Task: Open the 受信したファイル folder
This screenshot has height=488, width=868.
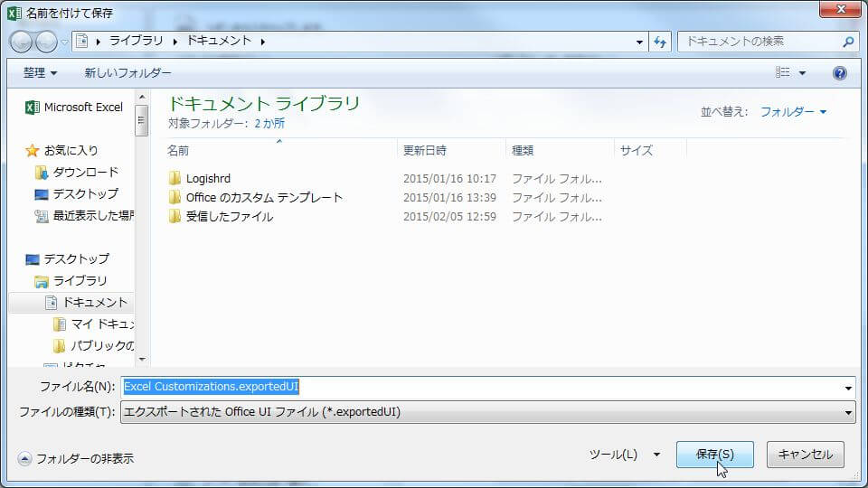Action: click(x=229, y=216)
